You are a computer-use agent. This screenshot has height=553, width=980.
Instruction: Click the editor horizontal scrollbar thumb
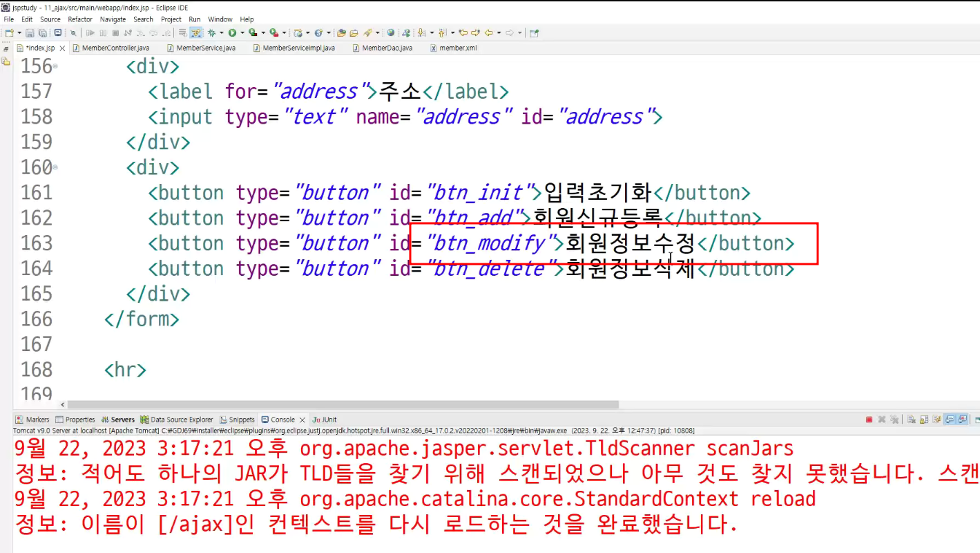tap(343, 404)
